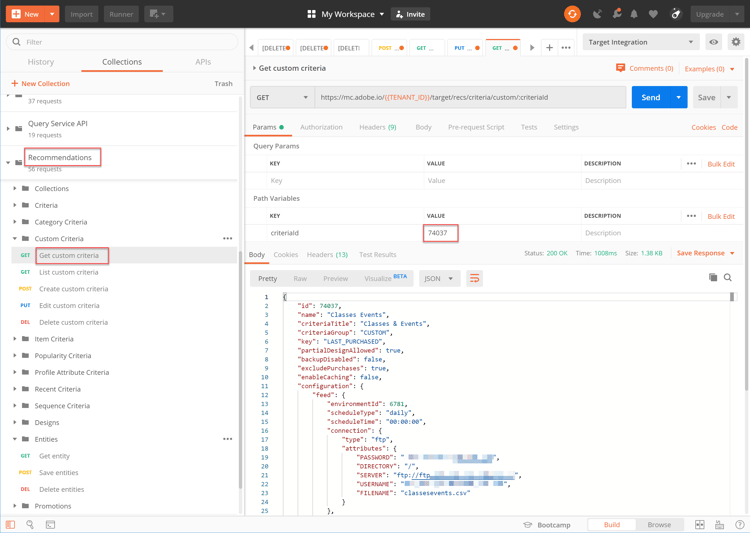
Task: Open keyboard shortcuts icon in status bar
Action: [719, 525]
